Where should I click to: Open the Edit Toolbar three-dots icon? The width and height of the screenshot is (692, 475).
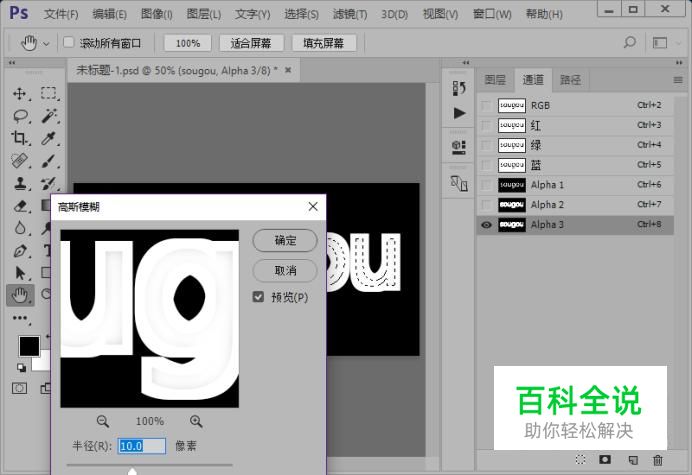click(20, 318)
